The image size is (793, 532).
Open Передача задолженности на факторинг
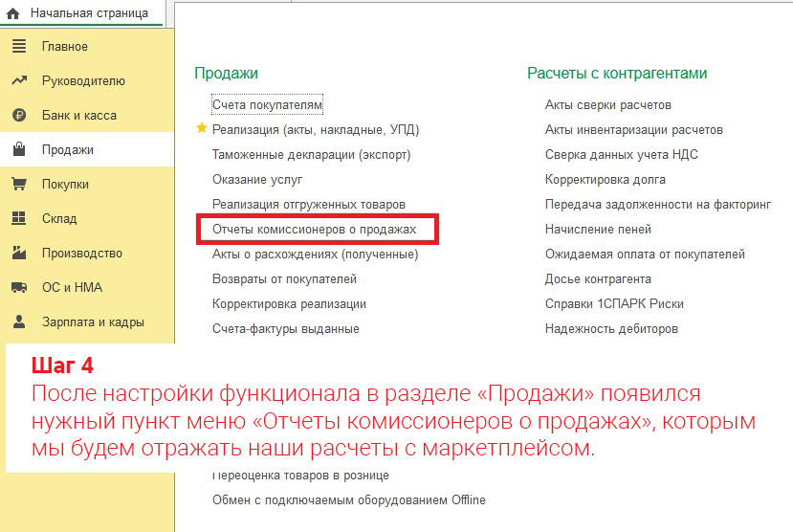point(658,205)
